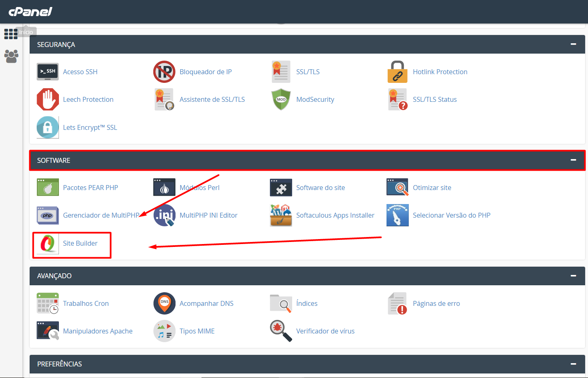Open the Selecionar Versão do PHP icon
The image size is (588, 378).
pos(398,215)
